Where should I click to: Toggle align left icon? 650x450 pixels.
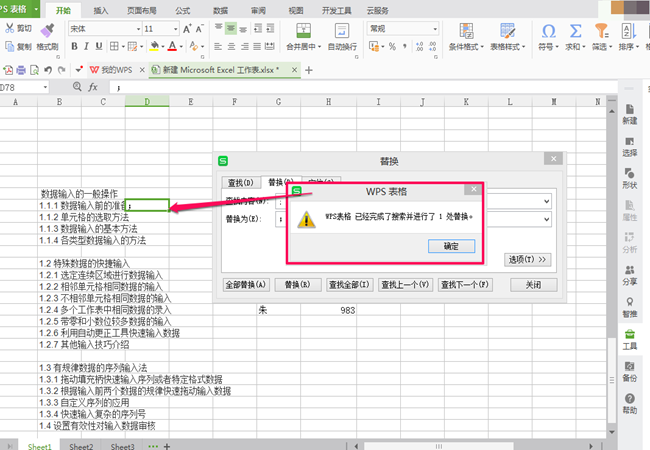point(218,46)
